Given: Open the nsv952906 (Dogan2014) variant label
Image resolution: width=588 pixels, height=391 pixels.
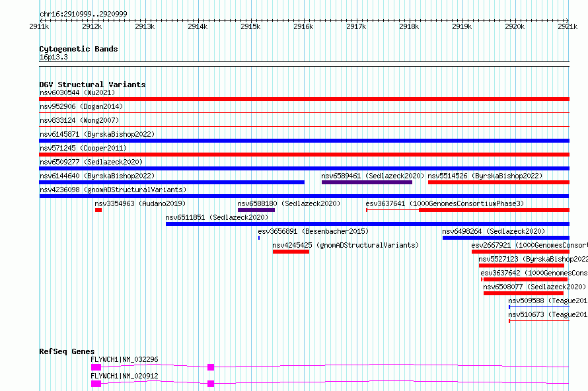Looking at the screenshot, I should click(81, 106).
